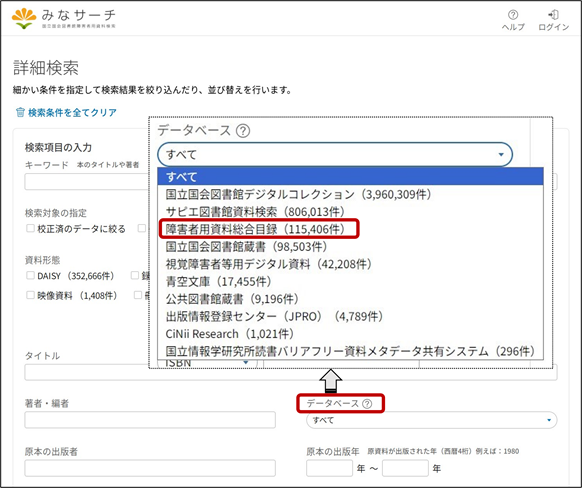Click the help icon next to enlarged データベース label
This screenshot has height=488, width=582.
[243, 131]
